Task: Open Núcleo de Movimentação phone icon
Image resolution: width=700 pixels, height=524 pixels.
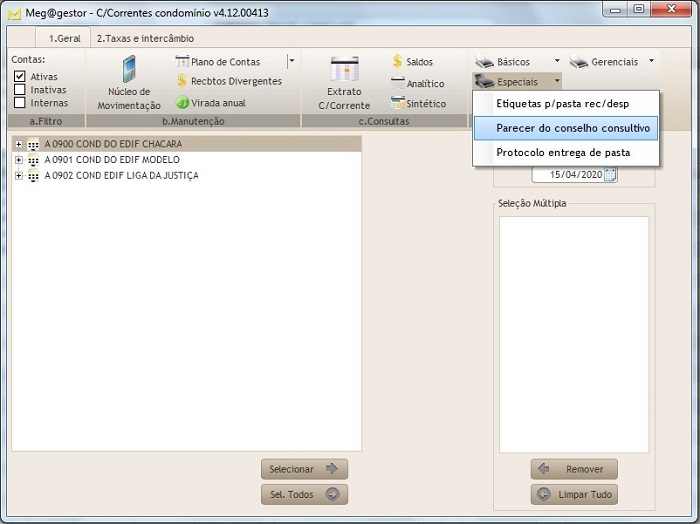Action: click(x=129, y=69)
